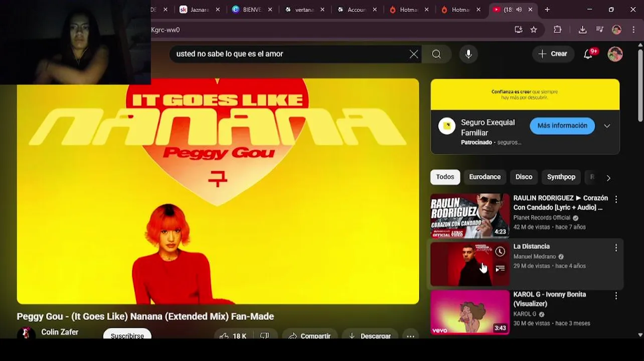Open the Colin Zafer channel name link
Image resolution: width=644 pixels, height=361 pixels.
(x=60, y=332)
